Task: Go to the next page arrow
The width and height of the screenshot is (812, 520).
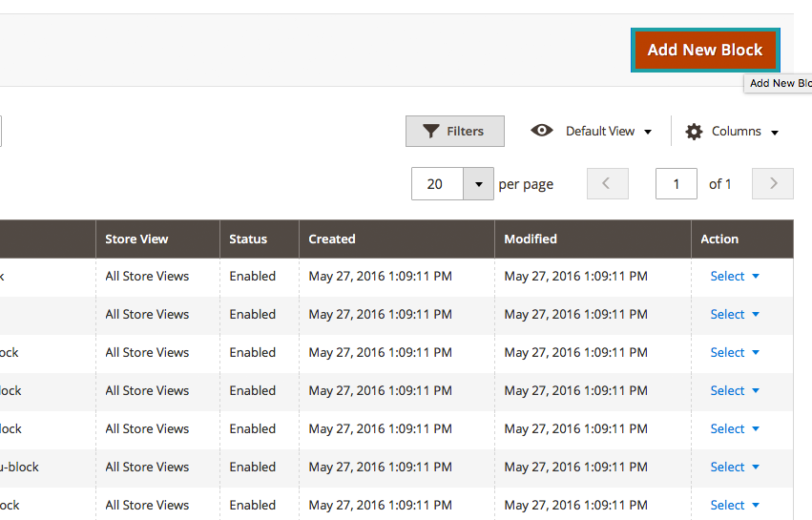Action: 773,184
